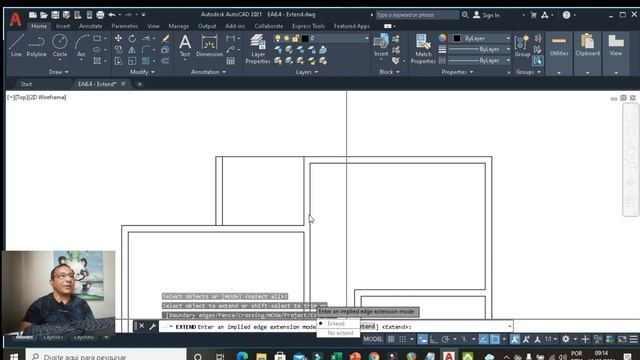Click the Array tool icon

pyautogui.click(x=146, y=61)
